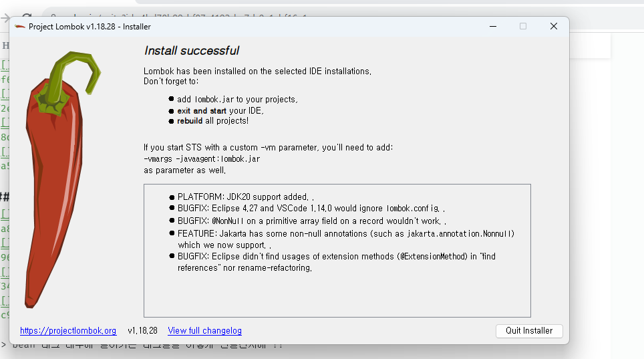644x359 pixels.
Task: Click 'BUGFIX: Eclipse 4.27 and VSCode' changelog line
Action: tap(311, 209)
